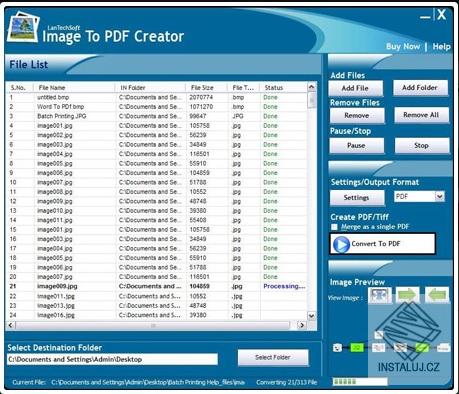Select the row 'image013.jpg'
Screen dimensions: 459x394
click(x=157, y=305)
